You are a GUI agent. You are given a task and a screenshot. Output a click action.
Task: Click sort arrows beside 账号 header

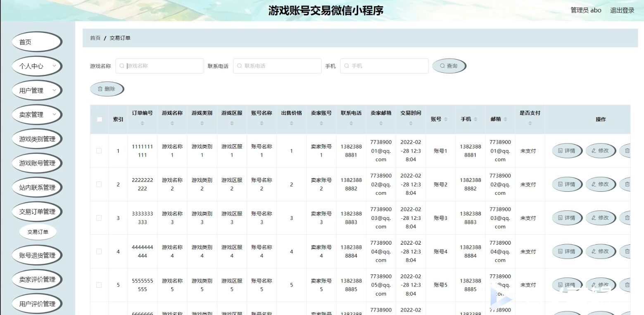pos(445,119)
